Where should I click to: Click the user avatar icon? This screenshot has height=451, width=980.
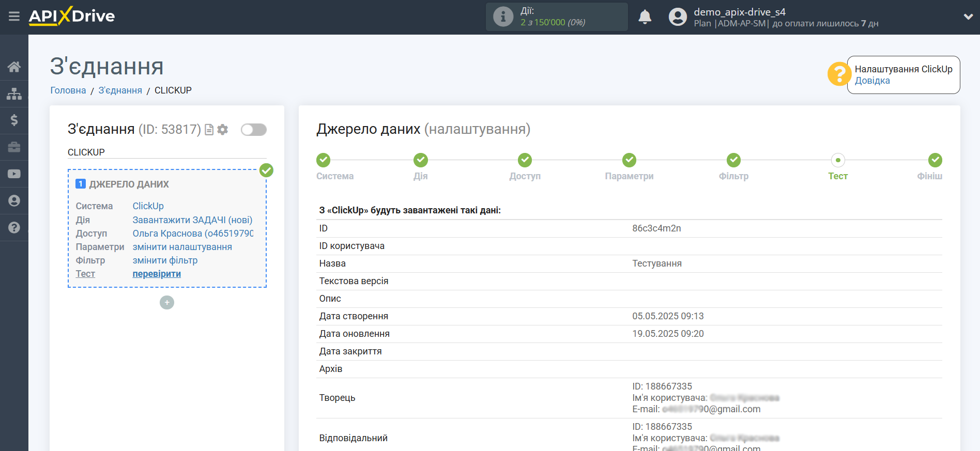pyautogui.click(x=678, y=17)
